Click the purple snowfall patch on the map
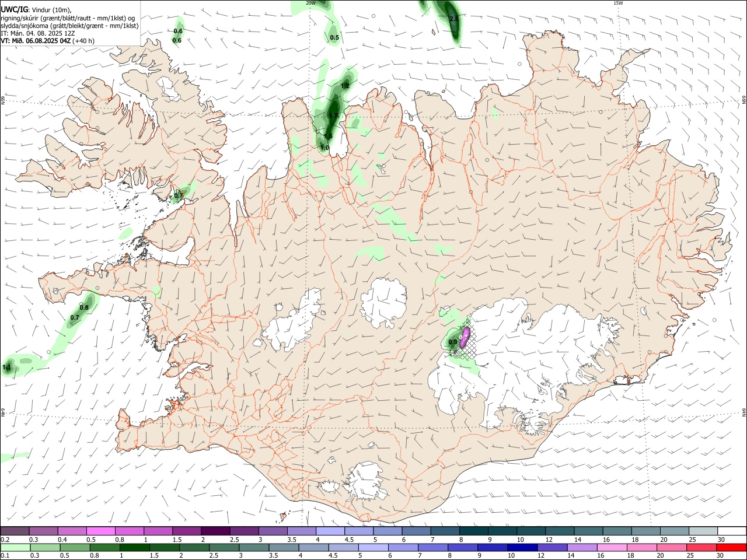747x560 pixels. [x=465, y=337]
